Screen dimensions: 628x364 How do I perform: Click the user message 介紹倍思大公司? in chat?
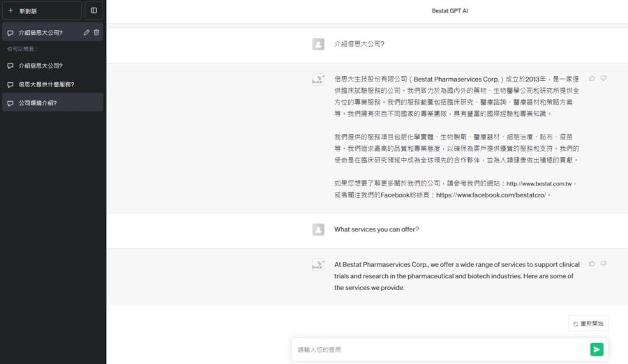pyautogui.click(x=359, y=44)
